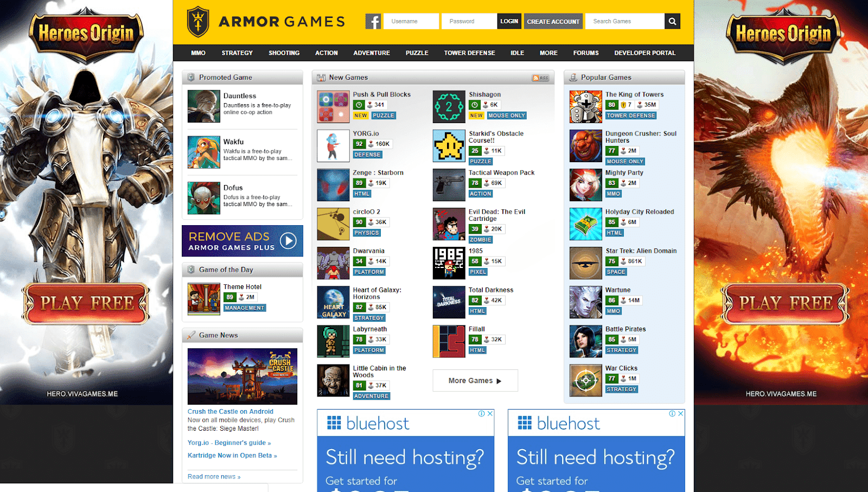
Task: Open the Developer Portal
Action: pyautogui.click(x=645, y=53)
